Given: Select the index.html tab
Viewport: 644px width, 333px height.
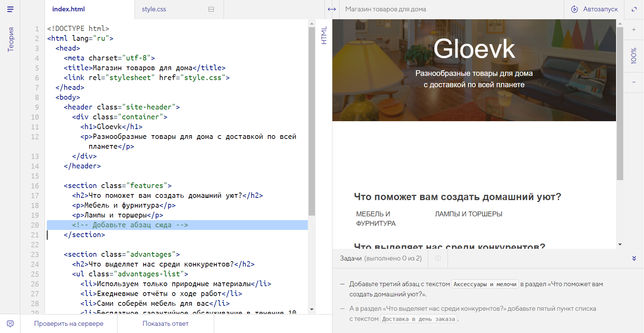Looking at the screenshot, I should click(x=68, y=9).
